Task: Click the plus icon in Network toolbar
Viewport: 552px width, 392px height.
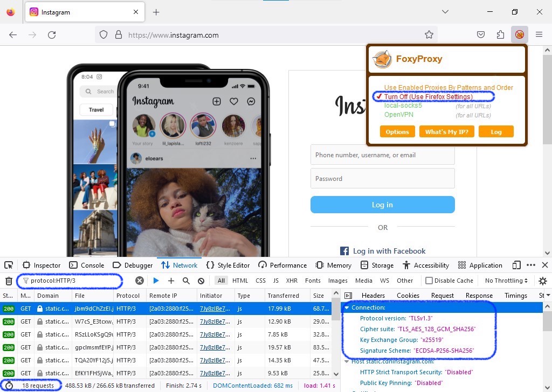Action: pyautogui.click(x=171, y=281)
